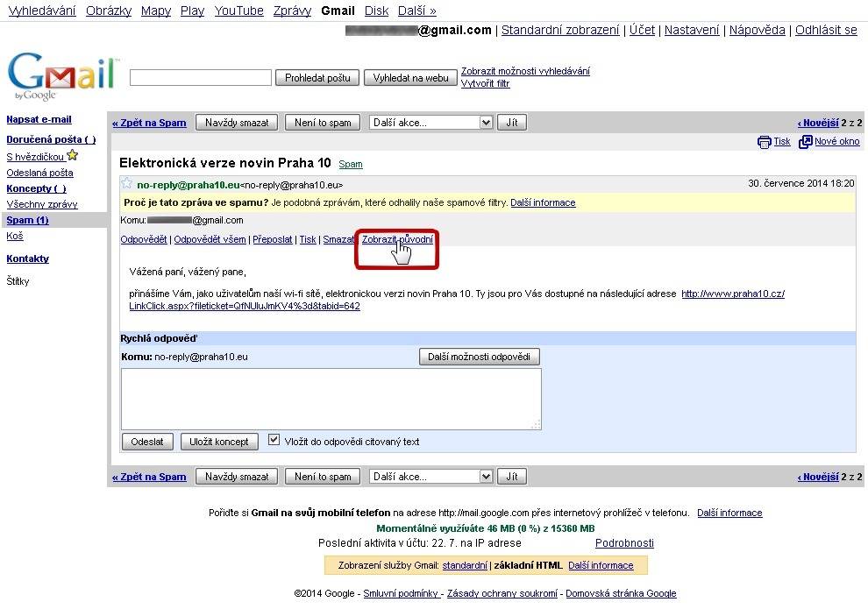Click the Podrobnosti link in the footer
Image resolution: width=868 pixels, height=609 pixels.
point(624,543)
